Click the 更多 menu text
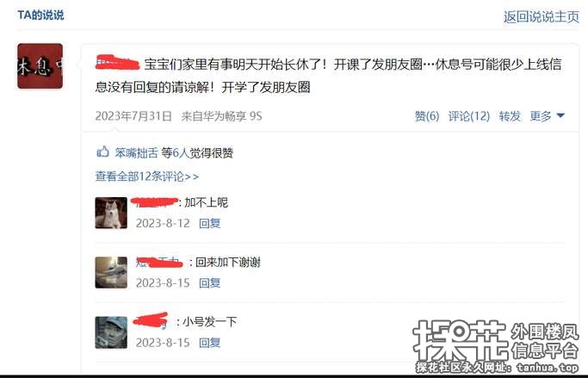Screen dimensions: 588x378 coord(541,116)
